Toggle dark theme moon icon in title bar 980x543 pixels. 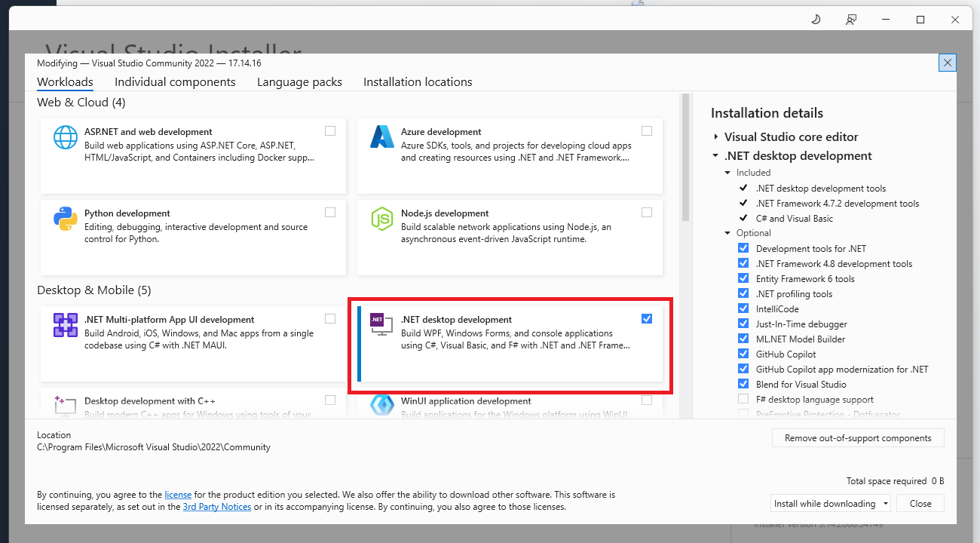coord(815,20)
